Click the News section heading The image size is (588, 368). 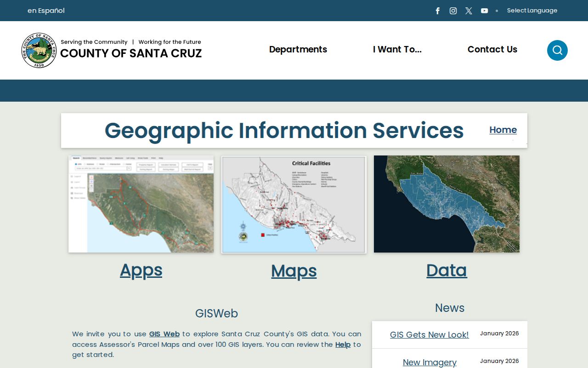(450, 308)
